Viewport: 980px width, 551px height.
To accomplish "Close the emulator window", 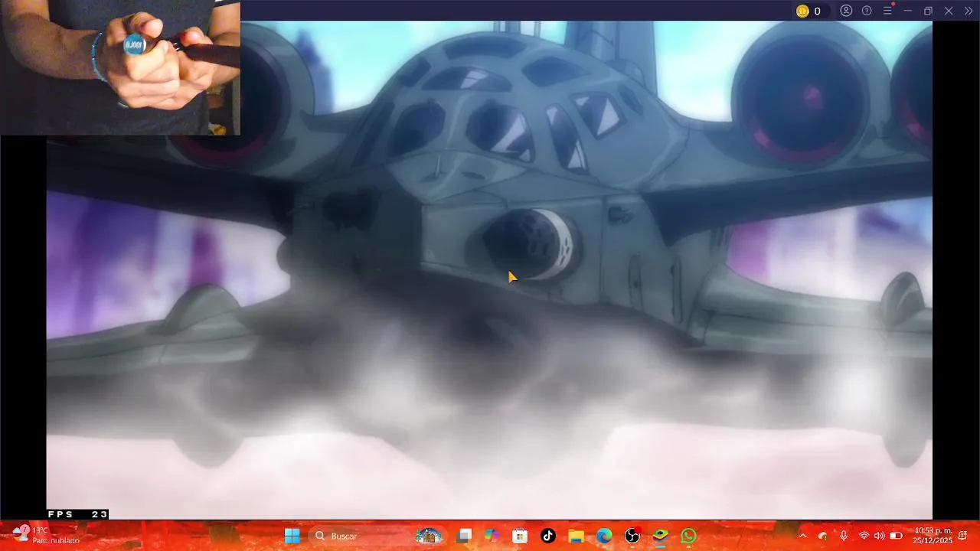I will tap(948, 11).
